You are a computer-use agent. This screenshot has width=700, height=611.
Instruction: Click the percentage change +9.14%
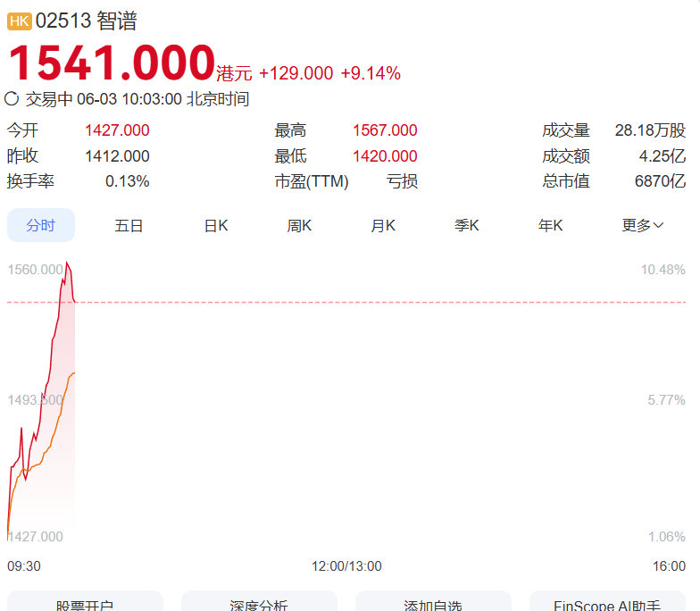click(371, 73)
